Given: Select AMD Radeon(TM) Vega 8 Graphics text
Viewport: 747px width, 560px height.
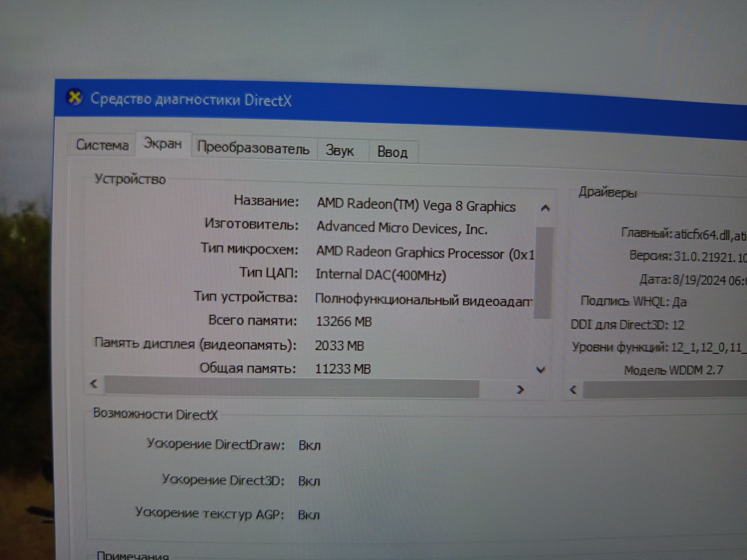Looking at the screenshot, I should pyautogui.click(x=416, y=205).
